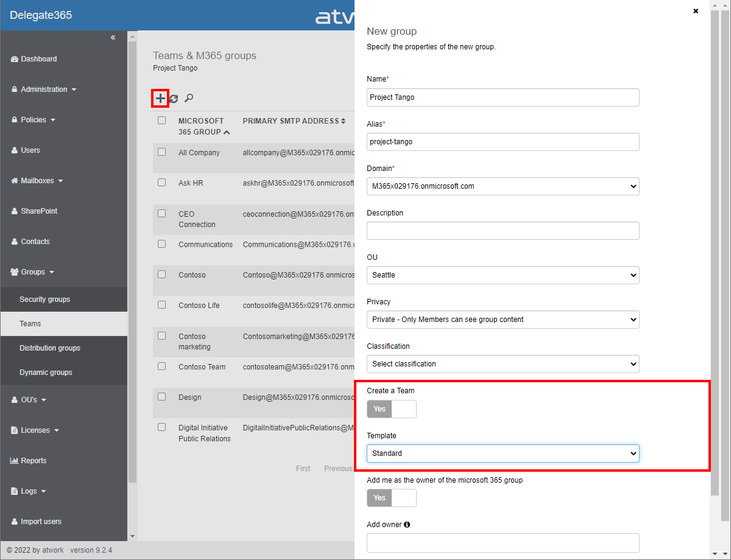The height and width of the screenshot is (560, 731).
Task: Click the Dashboard icon in the sidebar
Action: click(x=15, y=59)
